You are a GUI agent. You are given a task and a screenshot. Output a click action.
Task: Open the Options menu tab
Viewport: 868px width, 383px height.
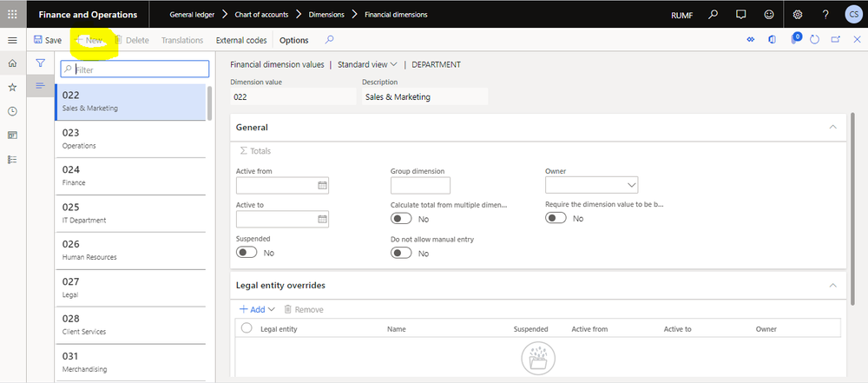pos(293,40)
